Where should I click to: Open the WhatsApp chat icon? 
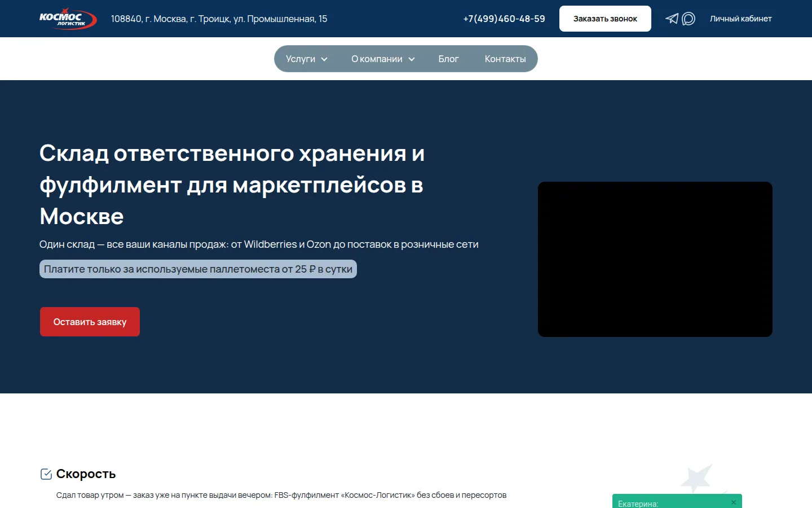[x=689, y=19]
